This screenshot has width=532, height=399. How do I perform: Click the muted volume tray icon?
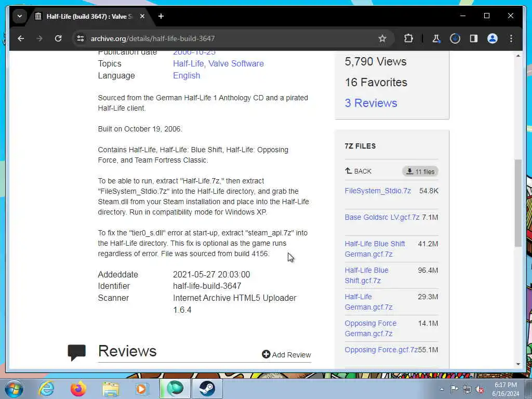coord(480,390)
